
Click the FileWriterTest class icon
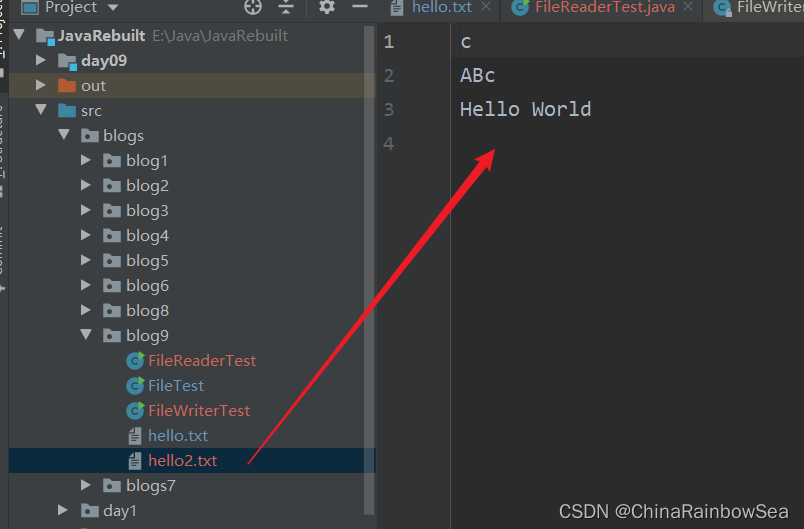(x=135, y=411)
